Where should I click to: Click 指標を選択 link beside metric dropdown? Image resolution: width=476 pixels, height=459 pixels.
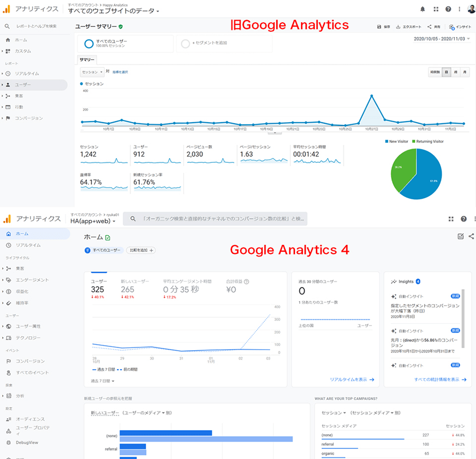(120, 72)
